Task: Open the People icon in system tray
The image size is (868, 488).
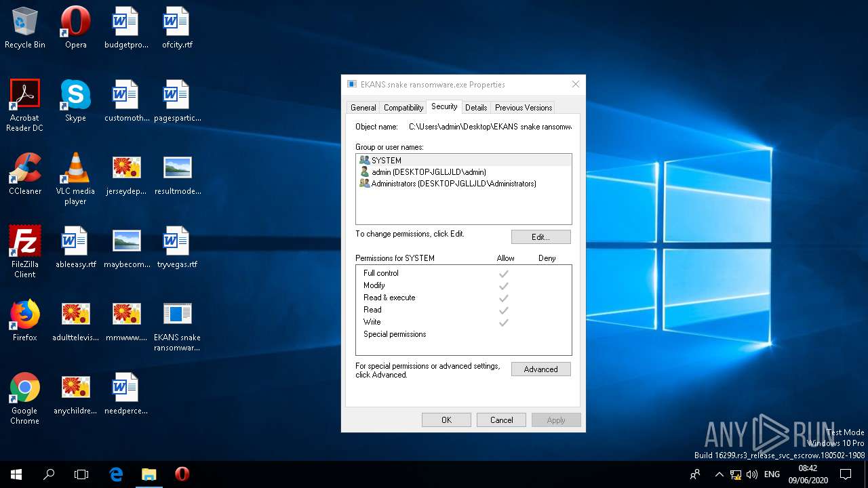Action: coord(695,474)
